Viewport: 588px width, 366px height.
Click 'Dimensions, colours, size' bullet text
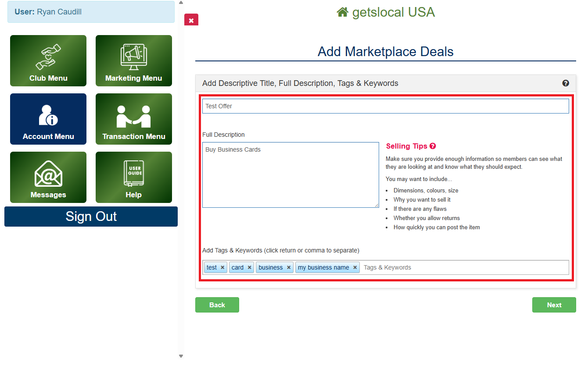click(426, 191)
